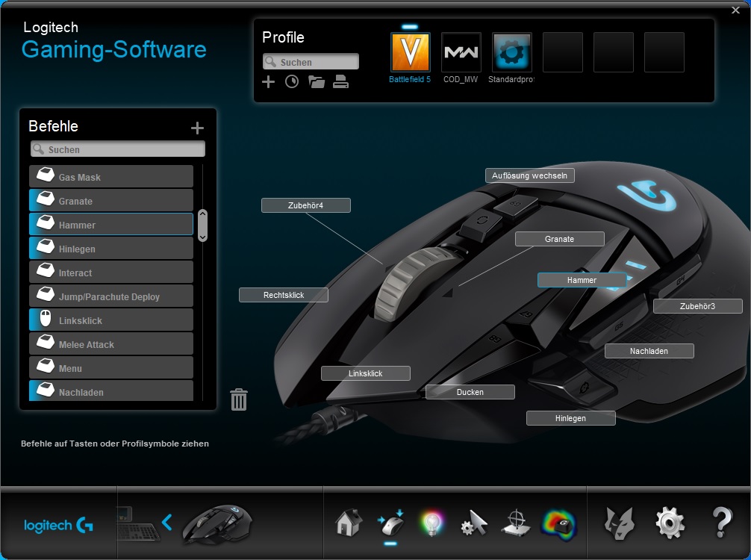Click the print profile icon
This screenshot has height=560, width=751.
(340, 82)
